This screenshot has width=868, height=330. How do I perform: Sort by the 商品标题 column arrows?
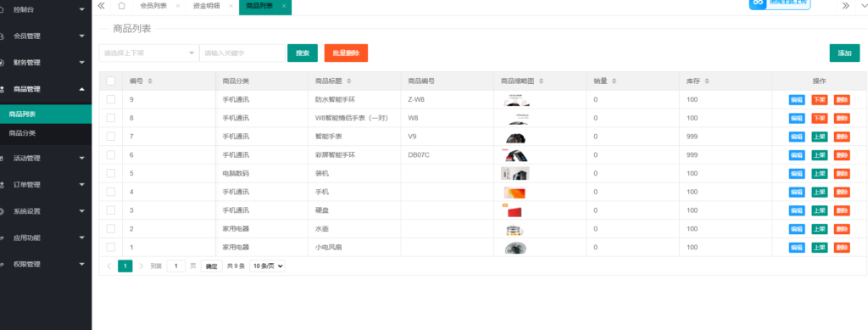coord(348,81)
